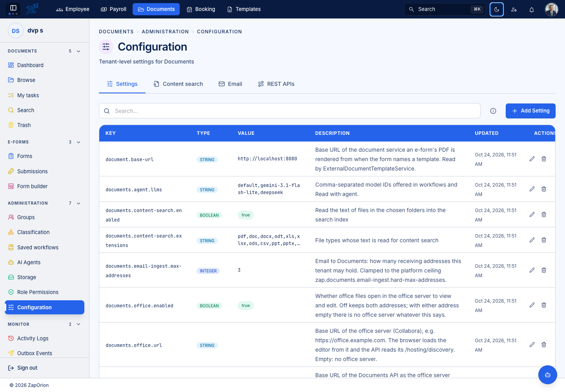
Task: Toggle the sidebar panel icon
Action: coord(13,9)
